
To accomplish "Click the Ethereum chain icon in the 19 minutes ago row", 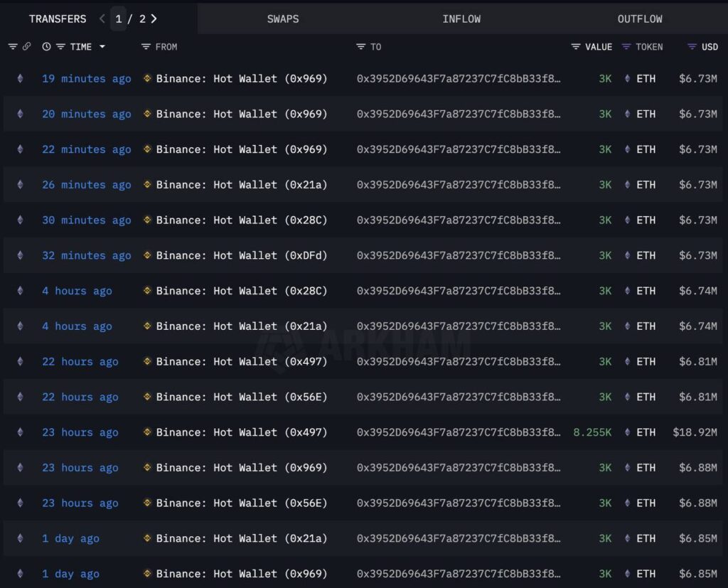I will click(x=20, y=79).
